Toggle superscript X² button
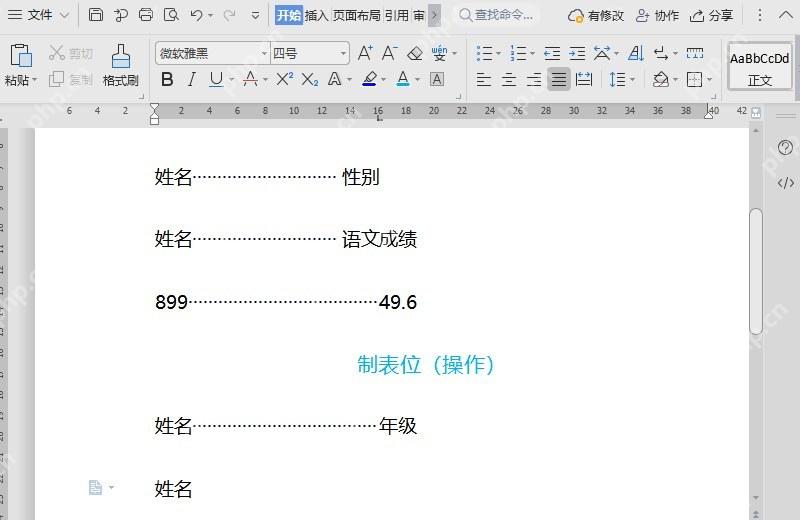800x520 pixels. pyautogui.click(x=284, y=79)
